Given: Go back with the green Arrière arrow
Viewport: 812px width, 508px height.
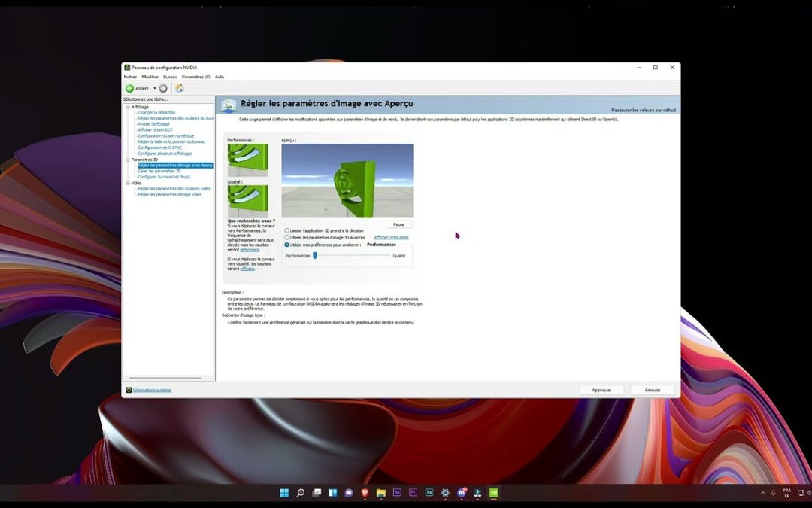Looking at the screenshot, I should 129,89.
